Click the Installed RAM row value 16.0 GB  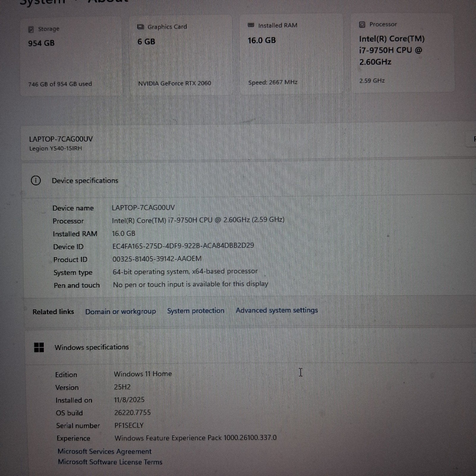[124, 234]
